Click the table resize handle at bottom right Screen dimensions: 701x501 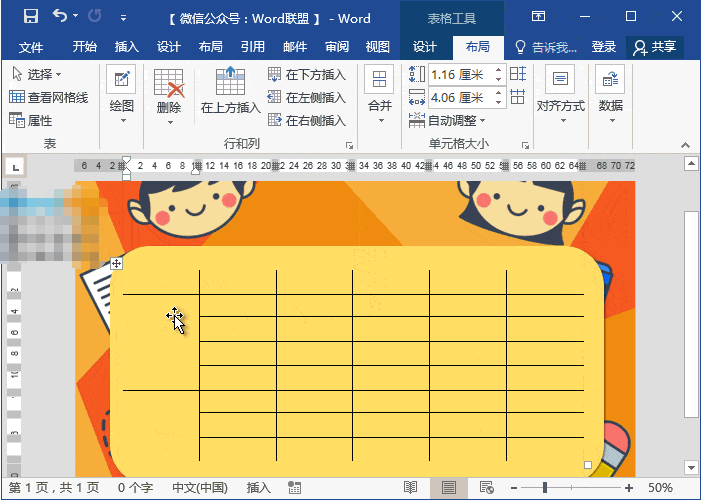588,465
